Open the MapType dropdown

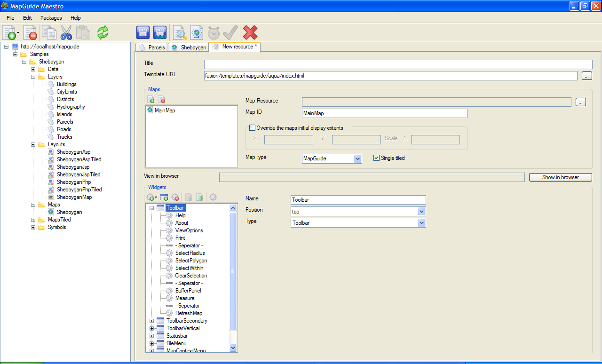[358, 158]
